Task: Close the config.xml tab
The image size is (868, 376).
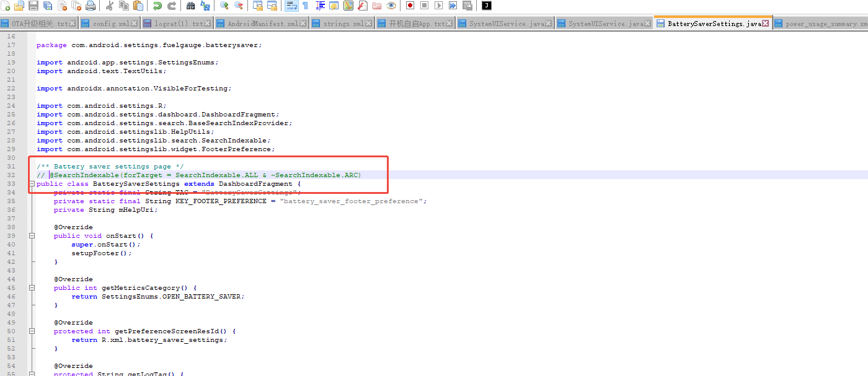Action: (134, 24)
